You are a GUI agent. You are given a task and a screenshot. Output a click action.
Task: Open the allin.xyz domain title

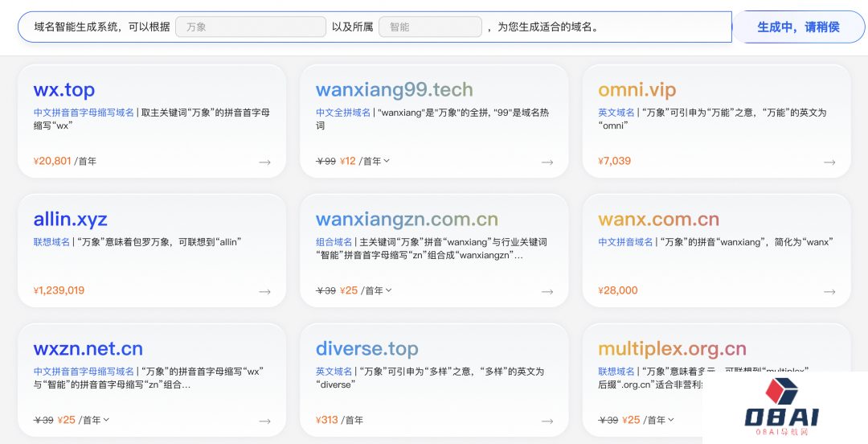point(70,220)
